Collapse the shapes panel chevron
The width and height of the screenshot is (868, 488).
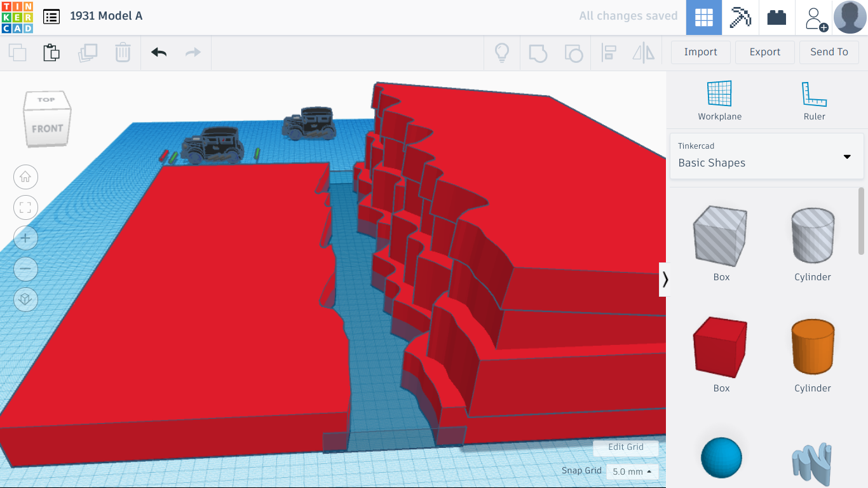point(665,280)
